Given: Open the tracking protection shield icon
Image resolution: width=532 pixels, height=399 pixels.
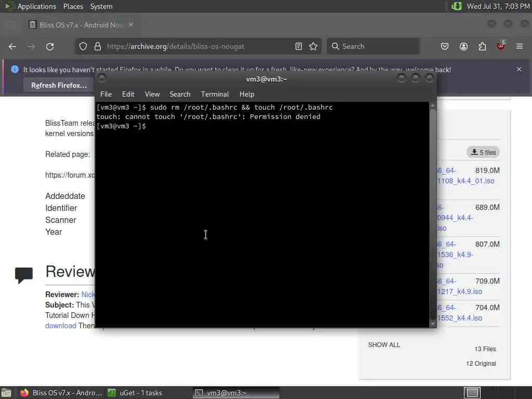Looking at the screenshot, I should click(83, 46).
